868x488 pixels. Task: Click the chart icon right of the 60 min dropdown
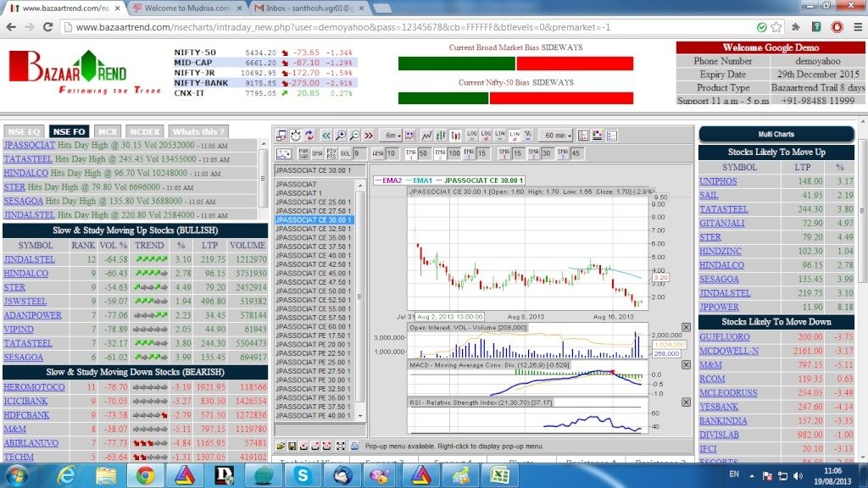[583, 136]
